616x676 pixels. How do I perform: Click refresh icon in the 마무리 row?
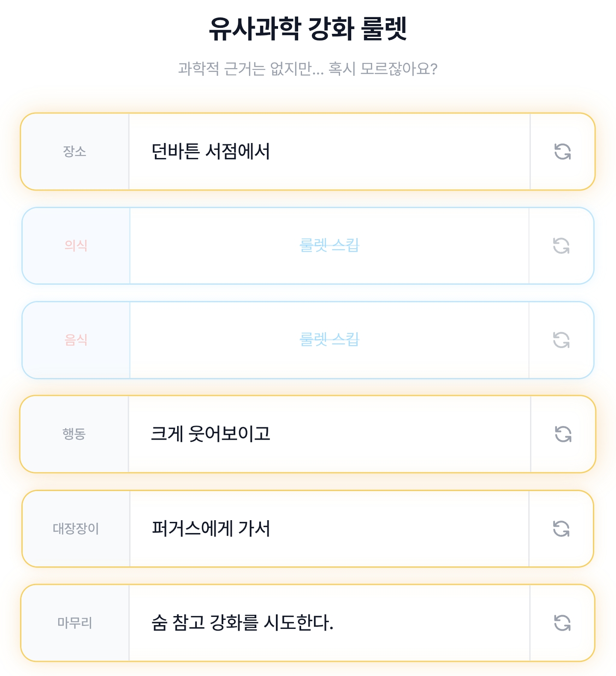pyautogui.click(x=562, y=623)
